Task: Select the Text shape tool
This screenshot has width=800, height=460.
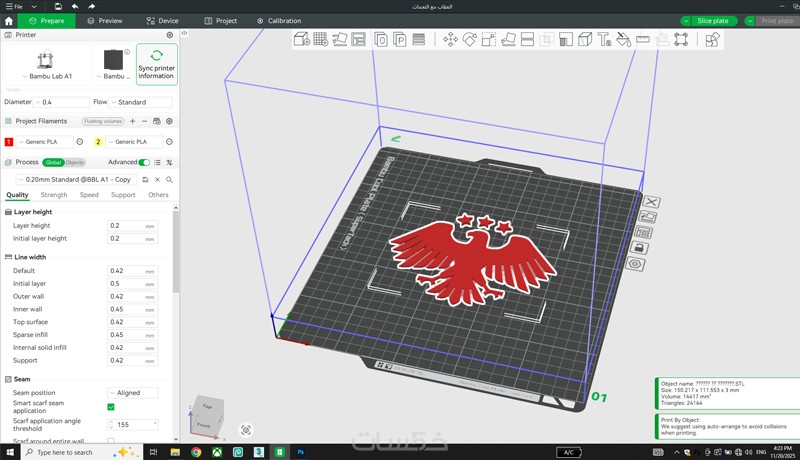Action: coord(605,39)
